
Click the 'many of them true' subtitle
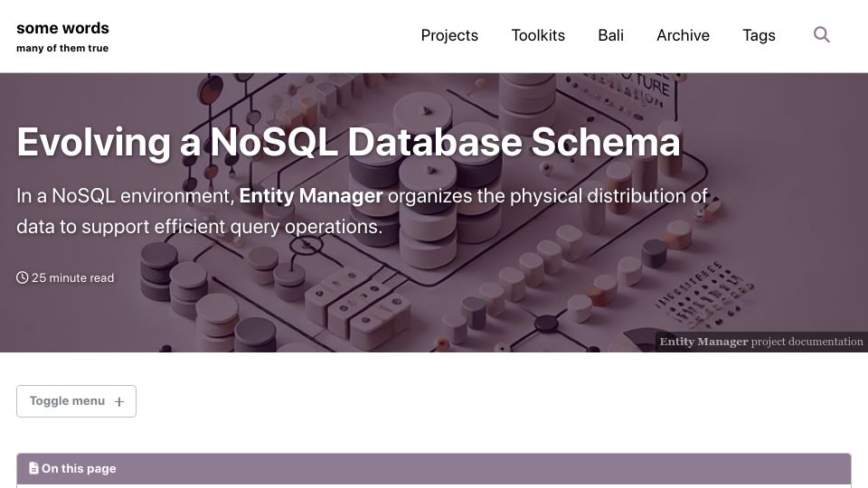[62, 48]
